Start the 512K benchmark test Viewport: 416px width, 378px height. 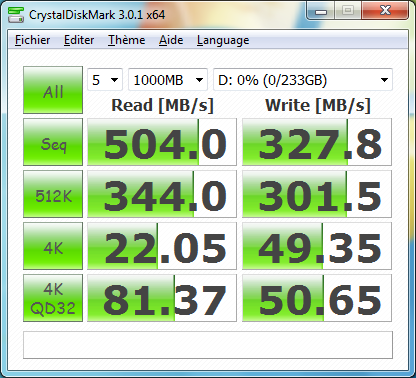coord(53,194)
